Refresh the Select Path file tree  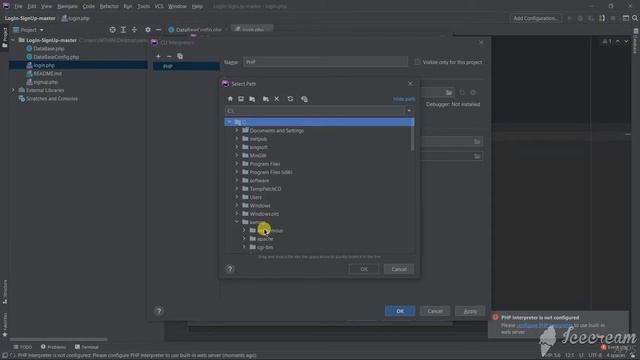pyautogui.click(x=290, y=99)
